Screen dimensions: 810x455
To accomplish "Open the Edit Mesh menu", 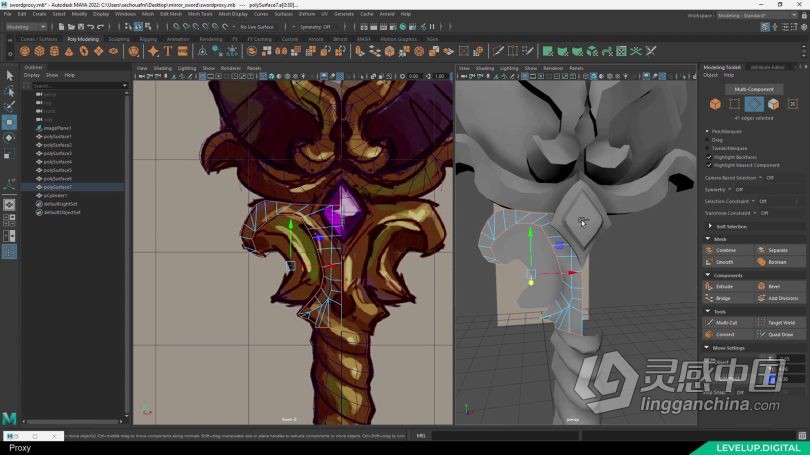I will coord(171,14).
